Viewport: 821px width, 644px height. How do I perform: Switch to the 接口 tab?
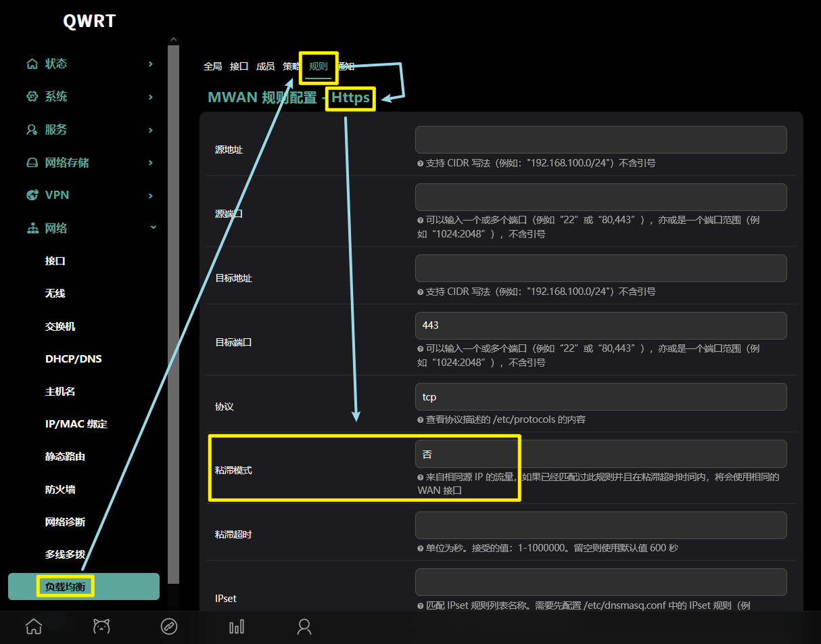239,66
